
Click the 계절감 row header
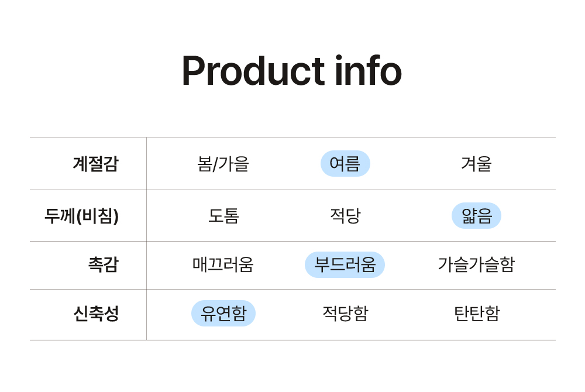(x=95, y=164)
